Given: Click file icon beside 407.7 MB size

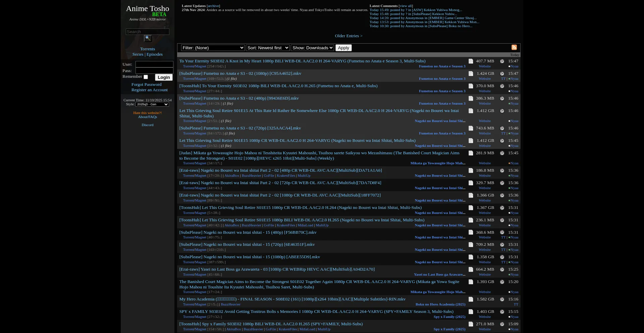Looking at the screenshot, I should pos(471,61).
